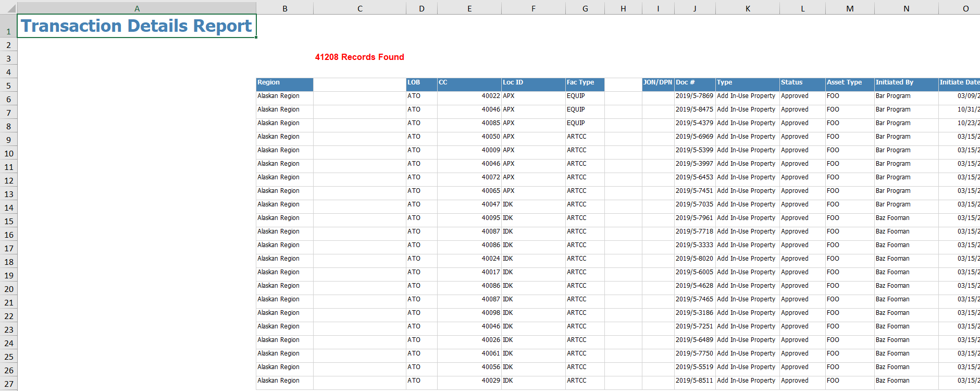Click the Region column header cell
The height and width of the screenshot is (391, 980).
284,84
